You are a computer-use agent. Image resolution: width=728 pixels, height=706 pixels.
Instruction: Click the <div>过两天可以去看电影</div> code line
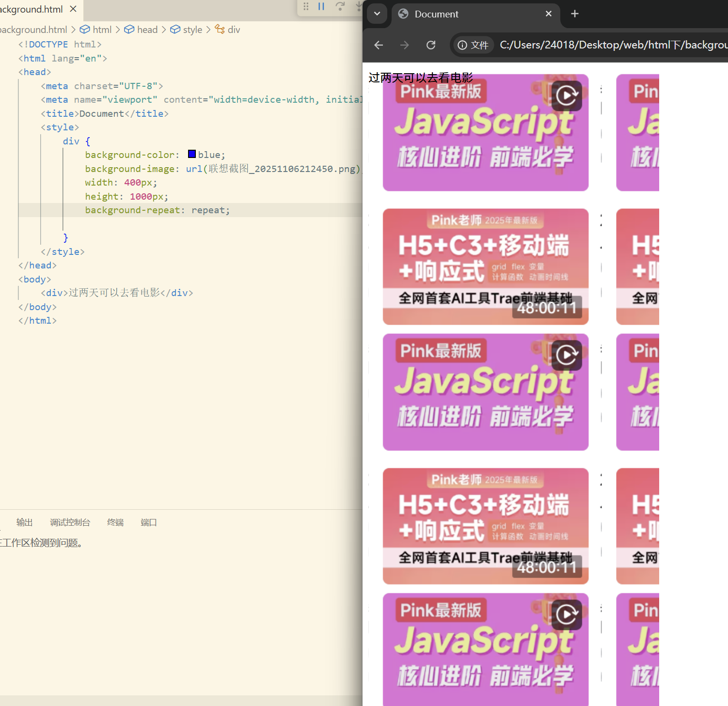coord(117,293)
